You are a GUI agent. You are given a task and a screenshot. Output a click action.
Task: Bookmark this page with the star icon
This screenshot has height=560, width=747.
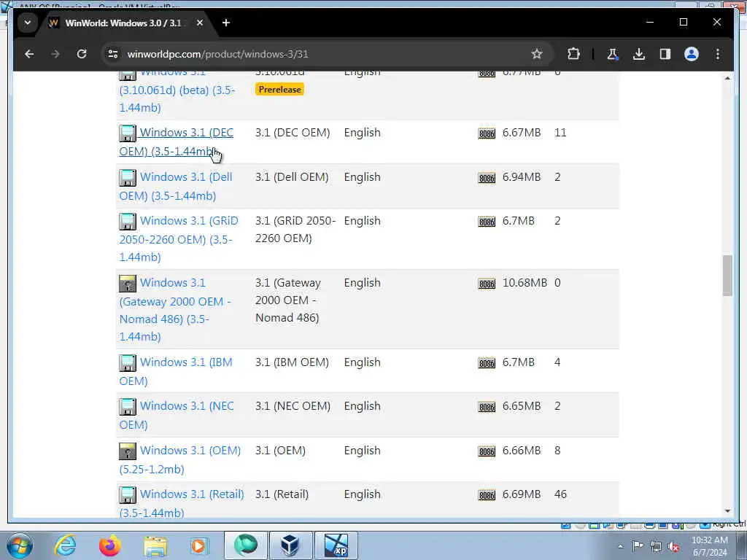click(537, 54)
